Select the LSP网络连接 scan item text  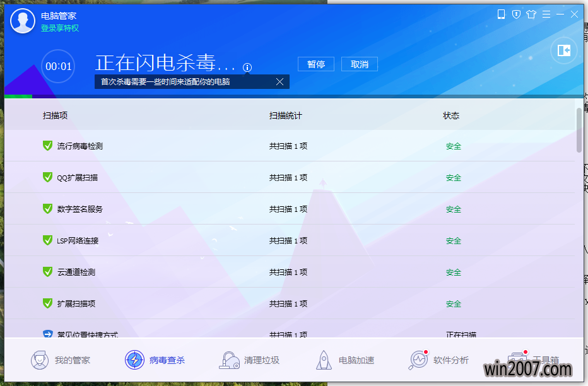click(78, 240)
